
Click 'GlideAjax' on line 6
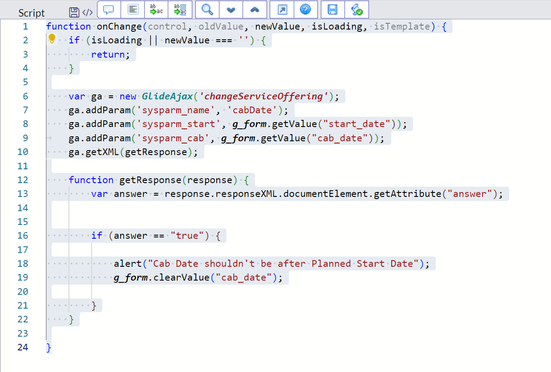pyautogui.click(x=167, y=96)
